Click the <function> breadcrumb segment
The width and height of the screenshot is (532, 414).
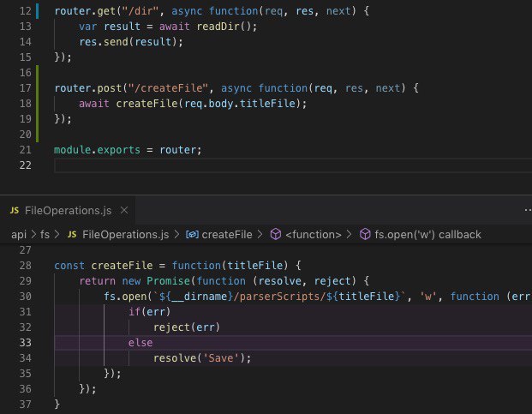point(314,235)
